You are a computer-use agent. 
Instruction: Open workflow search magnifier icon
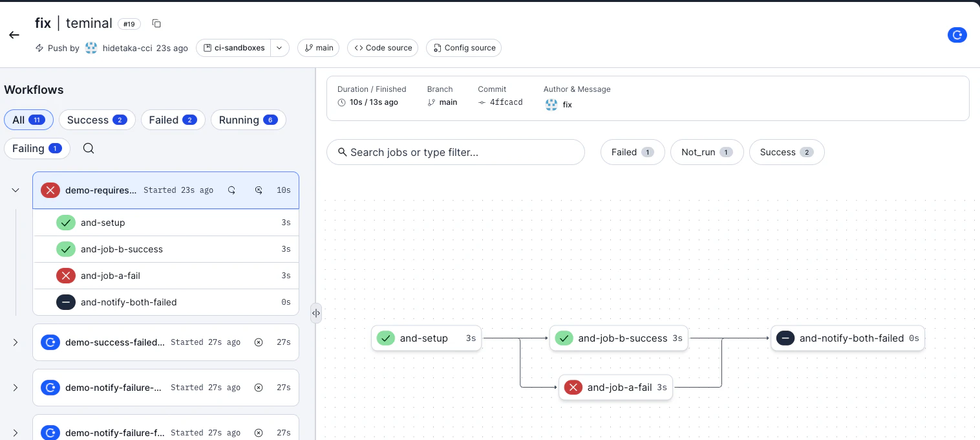pos(89,148)
